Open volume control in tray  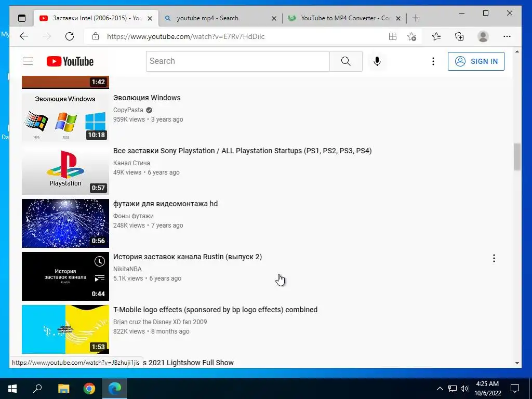tap(464, 389)
